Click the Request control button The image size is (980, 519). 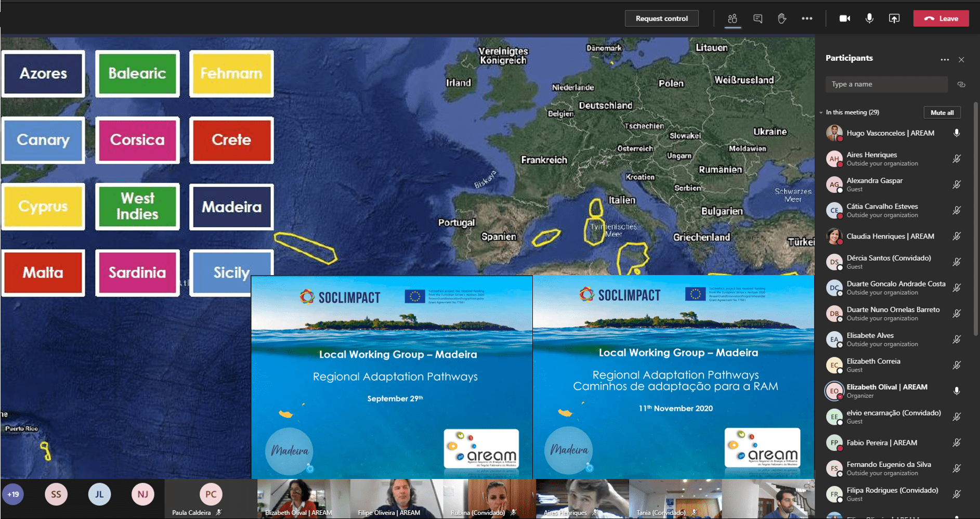coord(661,19)
